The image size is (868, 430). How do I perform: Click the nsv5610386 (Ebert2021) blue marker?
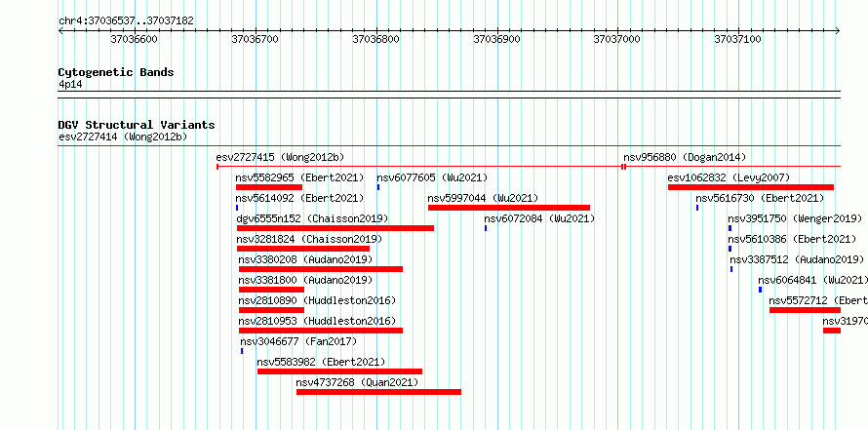[730, 249]
